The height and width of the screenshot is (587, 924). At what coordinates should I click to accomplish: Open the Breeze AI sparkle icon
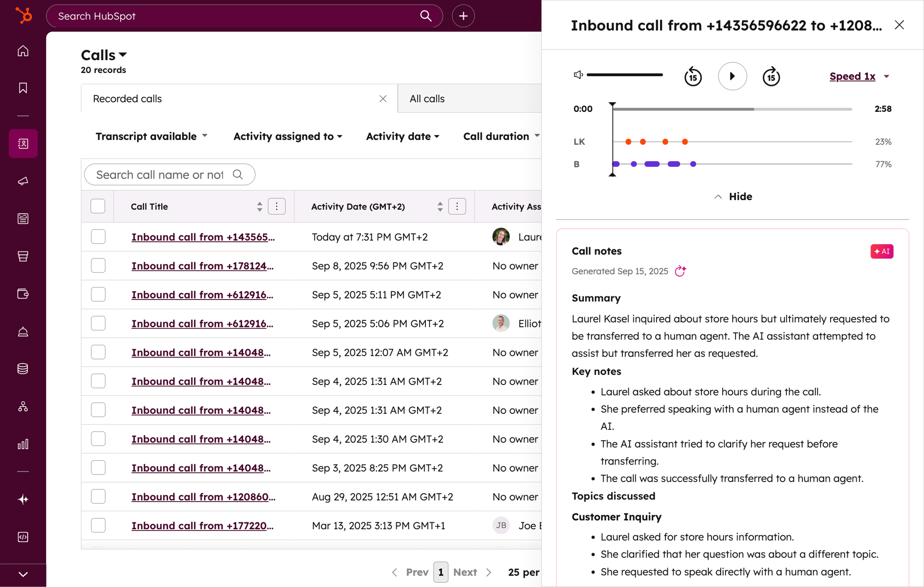[x=23, y=499]
